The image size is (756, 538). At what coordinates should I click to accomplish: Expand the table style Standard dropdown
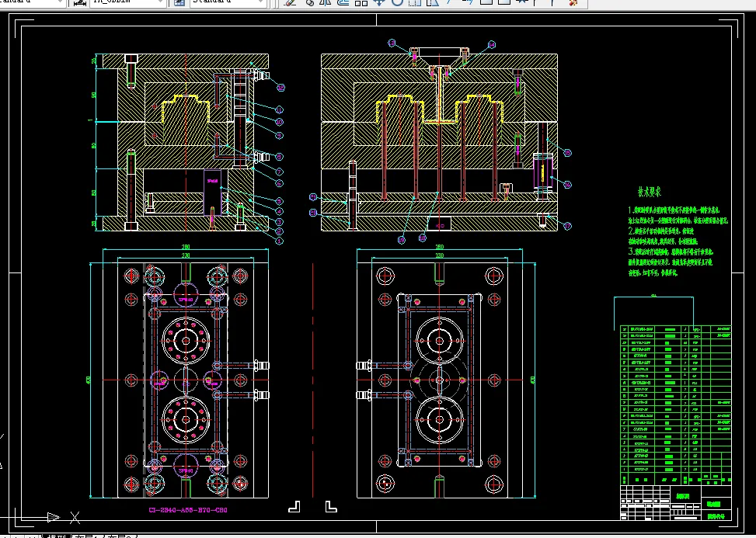click(260, 2)
